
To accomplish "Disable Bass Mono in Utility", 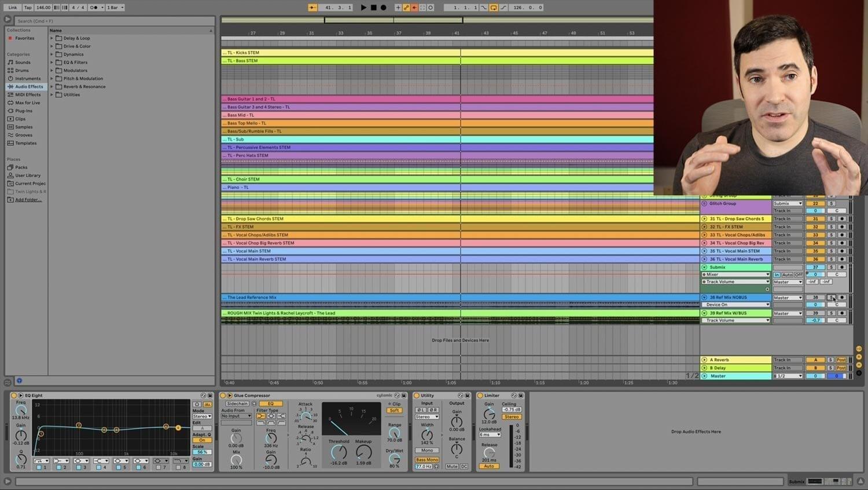I will (x=427, y=460).
